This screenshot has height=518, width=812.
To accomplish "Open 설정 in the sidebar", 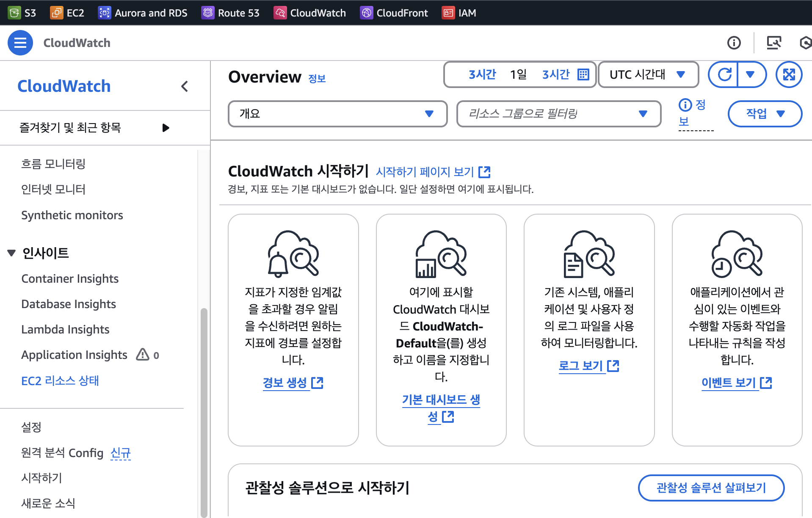I will click(31, 427).
